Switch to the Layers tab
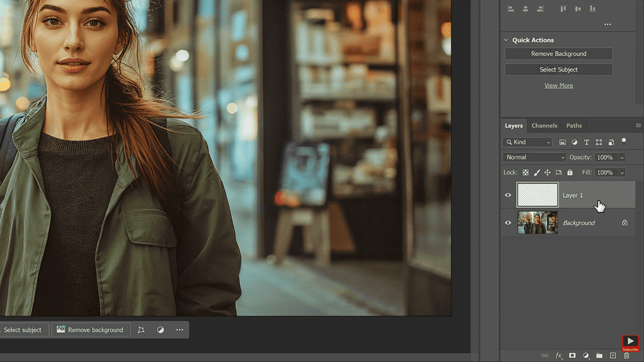The height and width of the screenshot is (362, 644). 514,126
